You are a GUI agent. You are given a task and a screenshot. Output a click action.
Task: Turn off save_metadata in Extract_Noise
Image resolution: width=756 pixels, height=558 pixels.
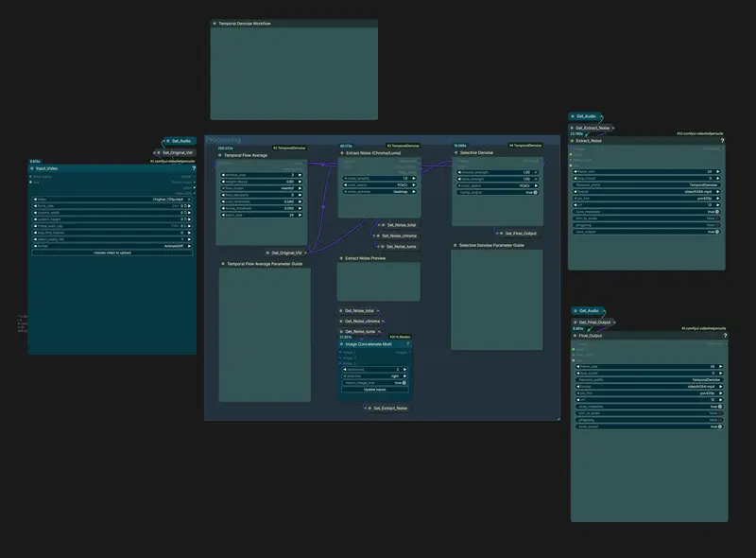tap(717, 211)
